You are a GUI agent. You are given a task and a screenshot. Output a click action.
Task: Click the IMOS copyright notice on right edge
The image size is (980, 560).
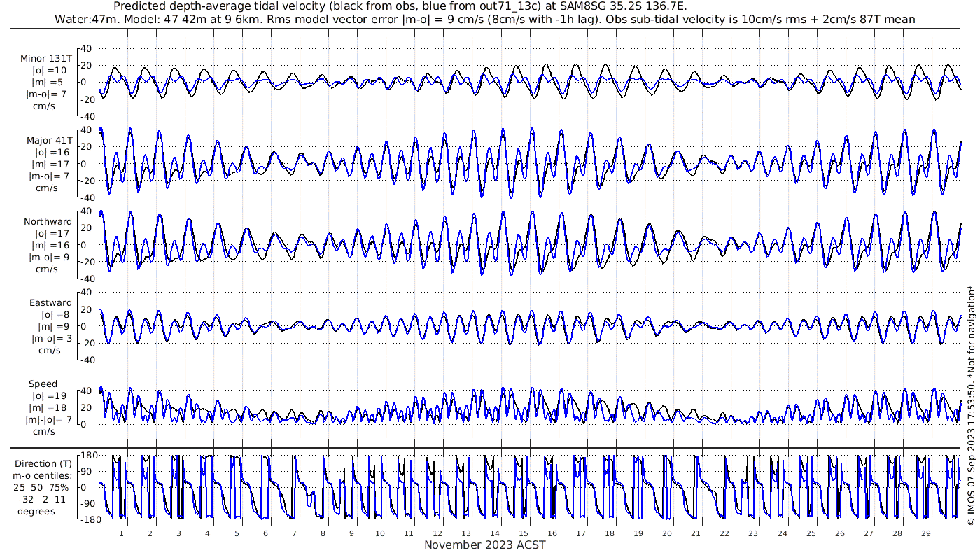(970, 405)
